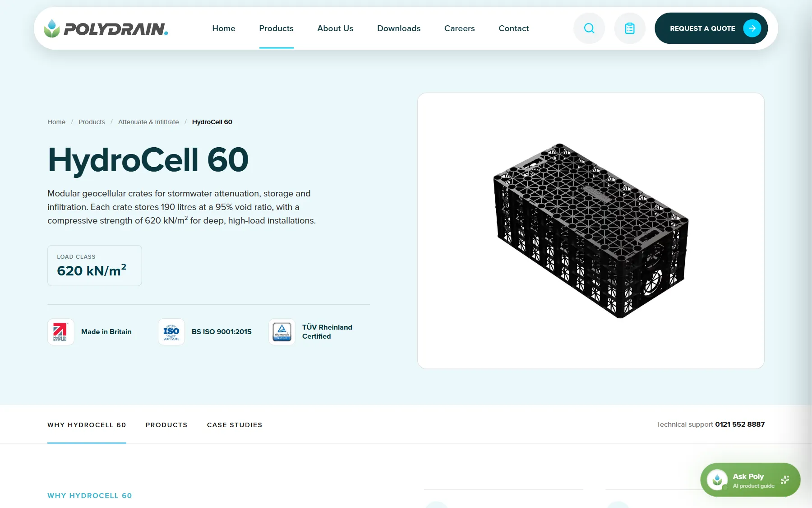
Task: Click the Products breadcrumb link
Action: (x=92, y=122)
